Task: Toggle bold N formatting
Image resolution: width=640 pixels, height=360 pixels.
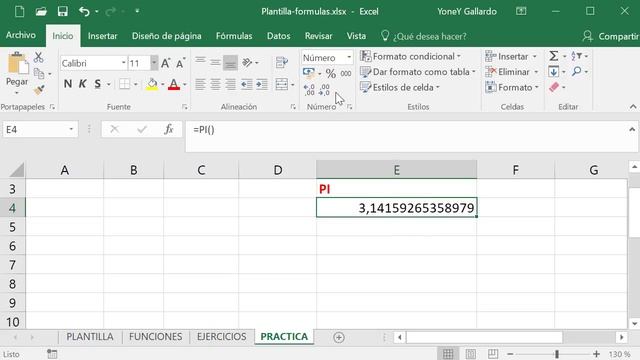Action: [68, 84]
